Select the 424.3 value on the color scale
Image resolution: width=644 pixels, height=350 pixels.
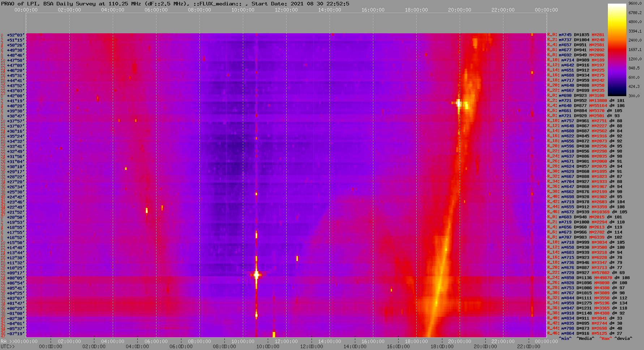click(x=634, y=86)
